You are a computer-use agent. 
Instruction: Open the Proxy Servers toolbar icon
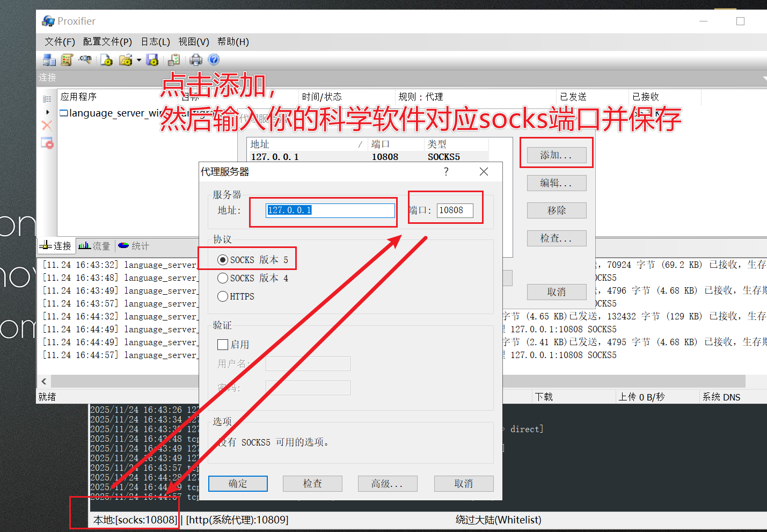[48, 60]
